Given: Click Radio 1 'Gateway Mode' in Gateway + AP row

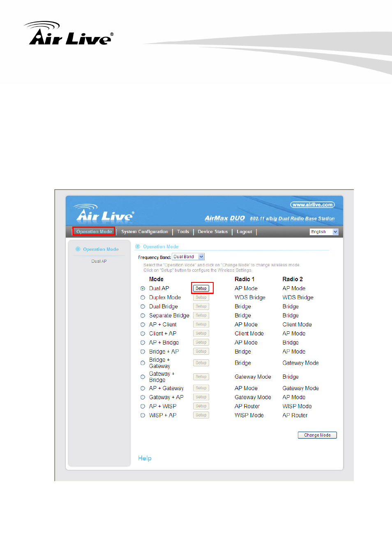Looking at the screenshot, I should [253, 398].
